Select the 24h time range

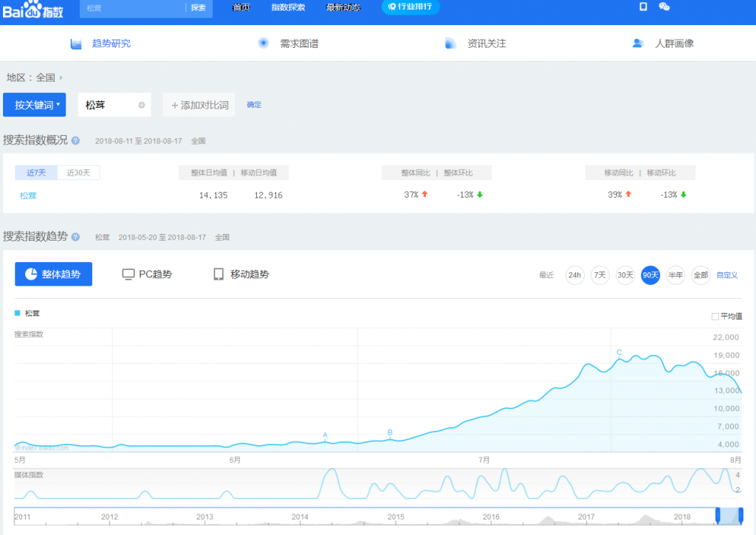pos(574,275)
